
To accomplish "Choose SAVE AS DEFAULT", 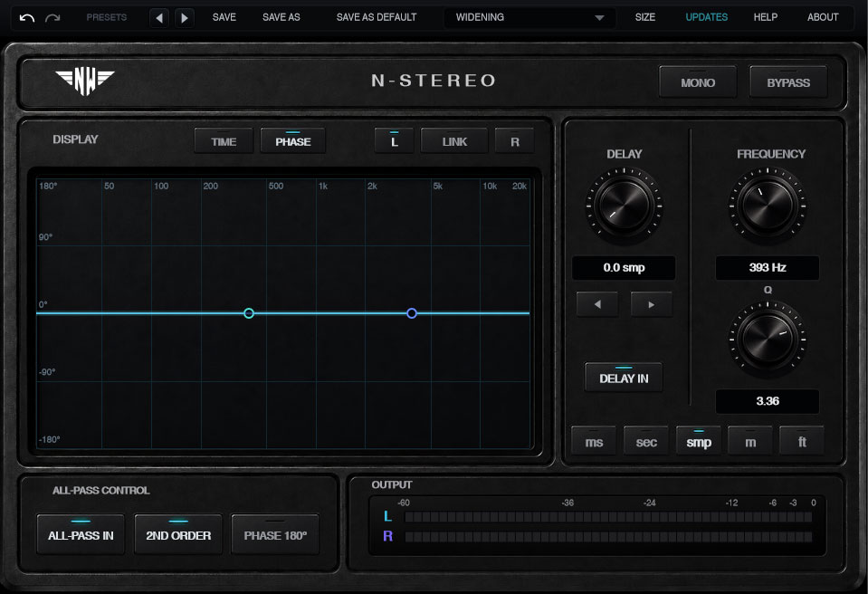I will (x=377, y=18).
